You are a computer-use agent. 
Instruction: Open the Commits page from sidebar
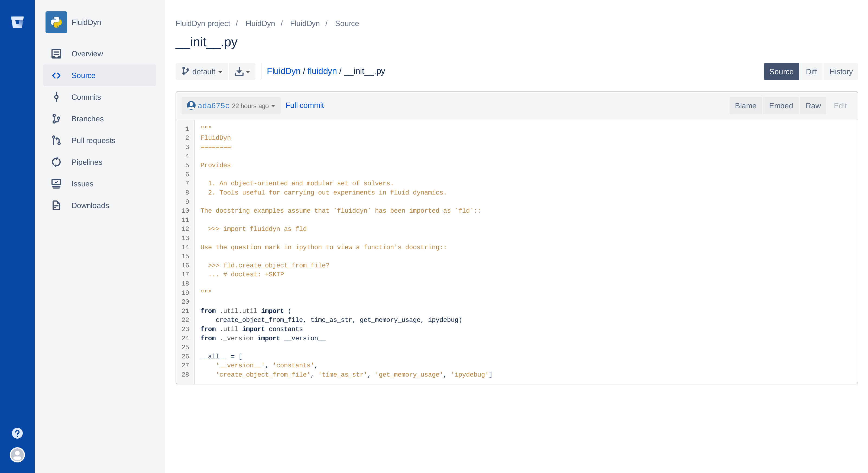pyautogui.click(x=86, y=97)
